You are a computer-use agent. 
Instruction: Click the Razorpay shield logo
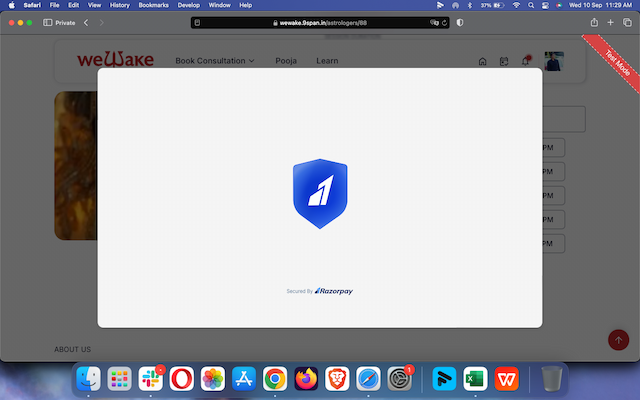pyautogui.click(x=319, y=194)
